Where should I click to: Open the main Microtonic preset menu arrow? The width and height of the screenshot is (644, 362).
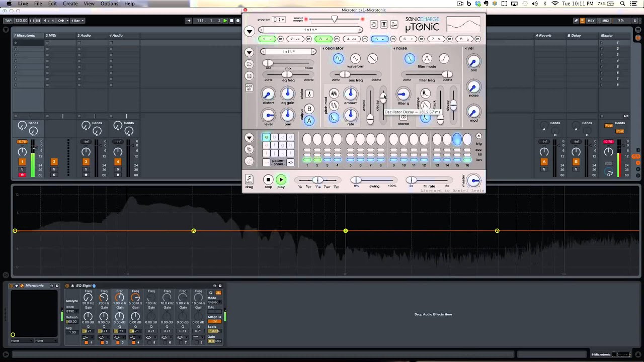(249, 31)
